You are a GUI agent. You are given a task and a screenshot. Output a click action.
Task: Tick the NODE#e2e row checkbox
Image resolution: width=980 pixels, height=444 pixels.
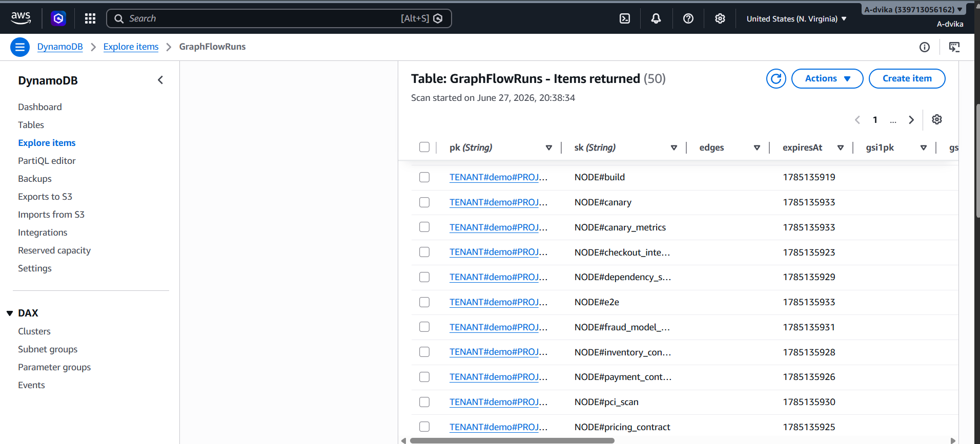[424, 302]
